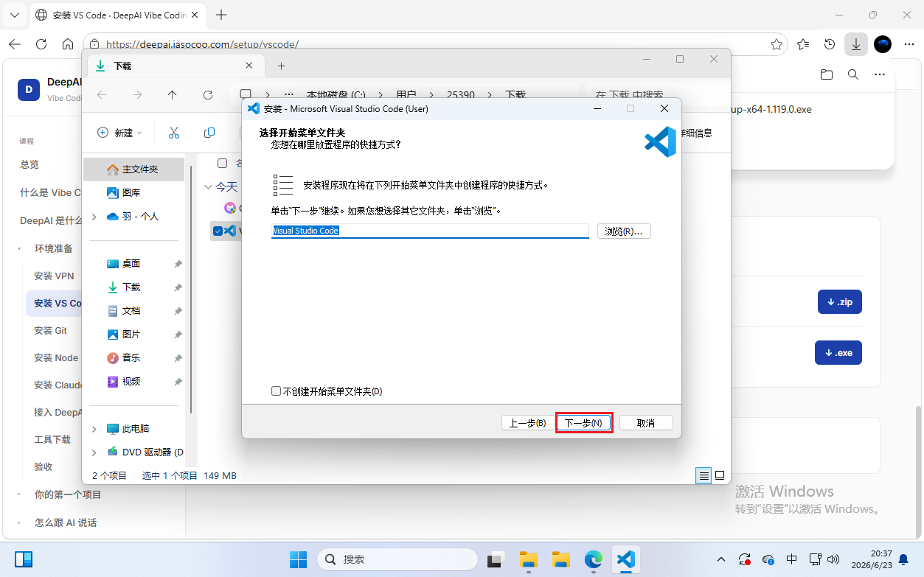Click the Start Menu folder name field
Image resolution: width=924 pixels, height=577 pixels.
point(430,231)
